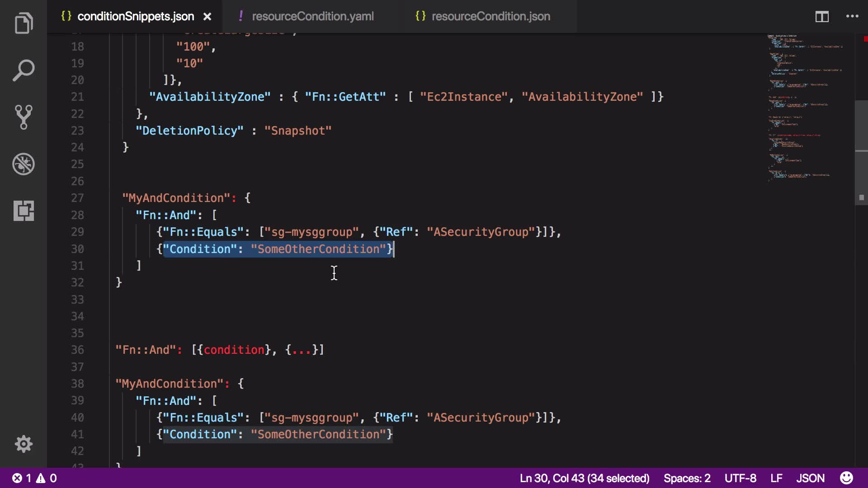Select the JSON language mode
Image resolution: width=868 pixels, height=488 pixels.
[x=810, y=478]
